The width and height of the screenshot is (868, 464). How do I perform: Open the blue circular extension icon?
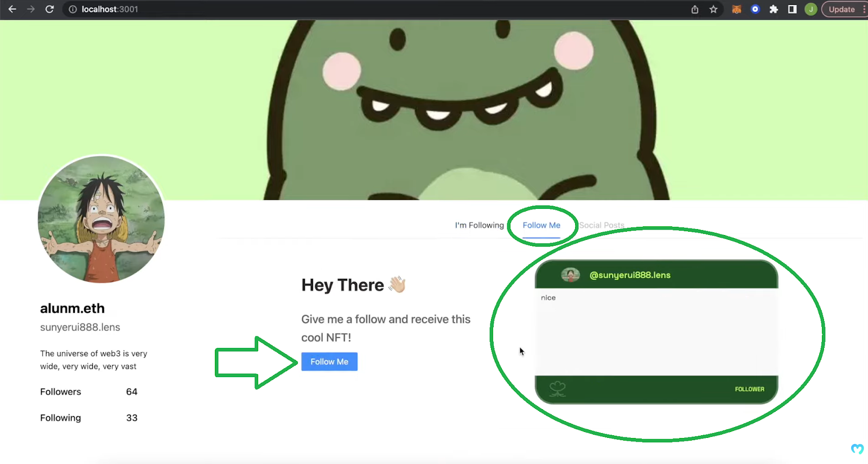(755, 9)
